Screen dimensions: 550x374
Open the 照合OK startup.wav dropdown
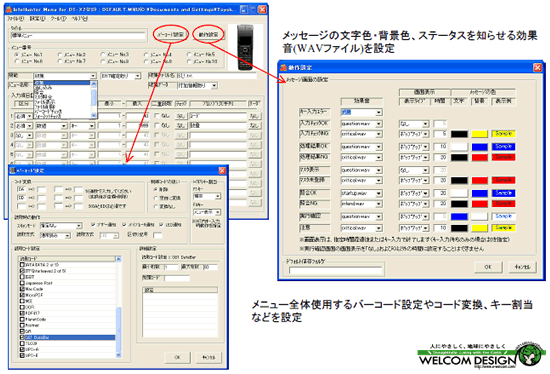[362, 193]
